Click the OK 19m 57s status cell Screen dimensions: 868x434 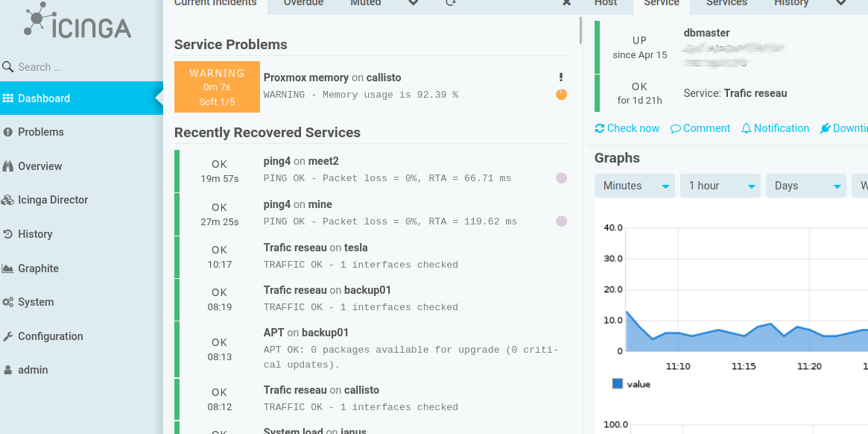[220, 172]
